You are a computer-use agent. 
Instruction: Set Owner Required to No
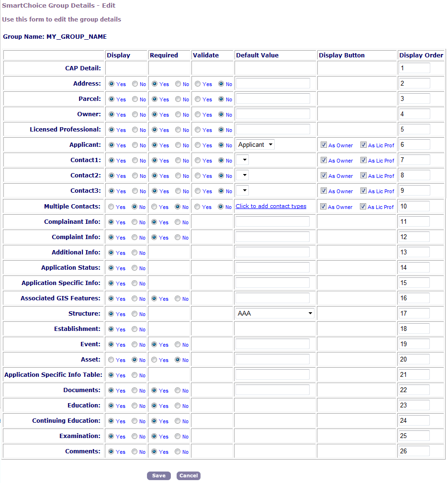pyautogui.click(x=178, y=115)
